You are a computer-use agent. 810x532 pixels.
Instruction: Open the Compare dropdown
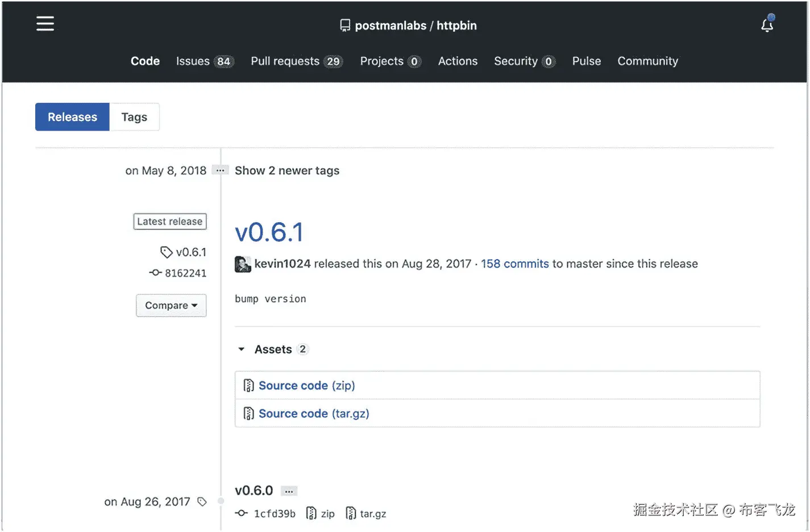[171, 306]
